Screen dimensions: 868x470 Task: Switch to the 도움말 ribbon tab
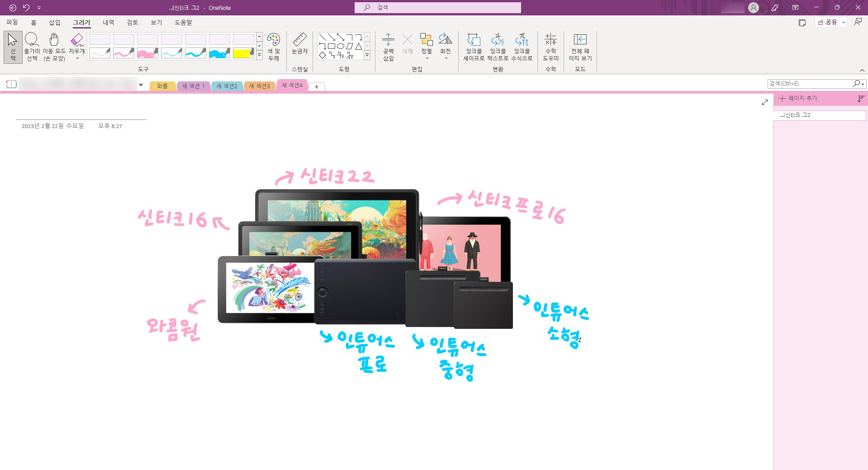tap(184, 22)
